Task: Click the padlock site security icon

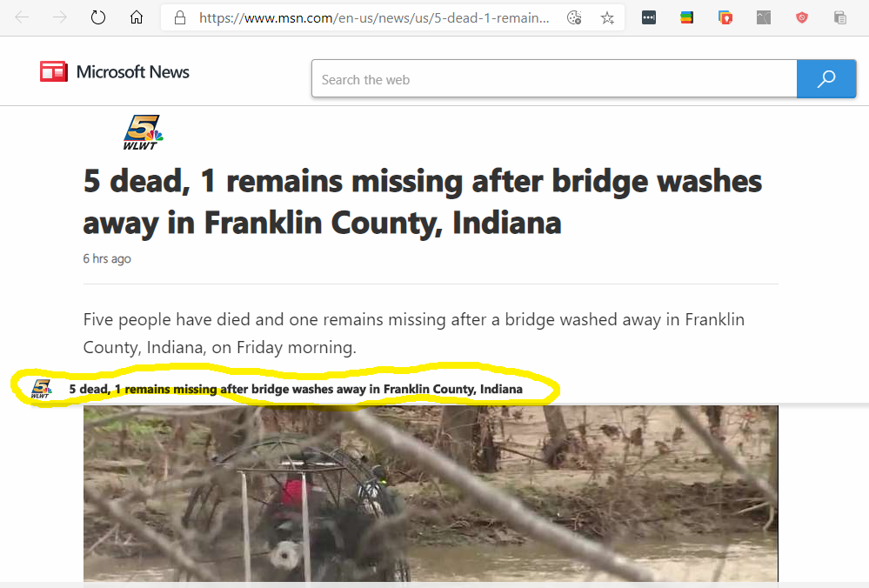Action: coord(179,17)
